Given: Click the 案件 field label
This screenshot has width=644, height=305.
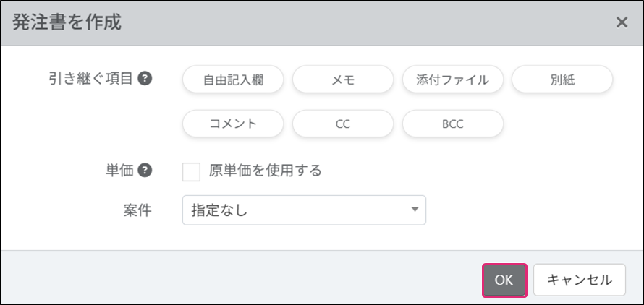Looking at the screenshot, I should [x=137, y=210].
